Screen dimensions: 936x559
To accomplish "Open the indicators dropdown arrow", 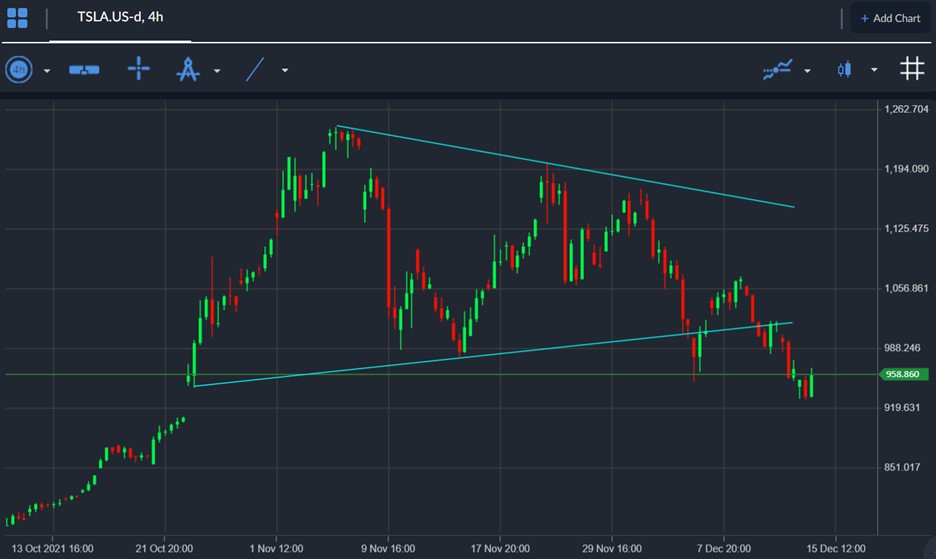I will pyautogui.click(x=807, y=71).
